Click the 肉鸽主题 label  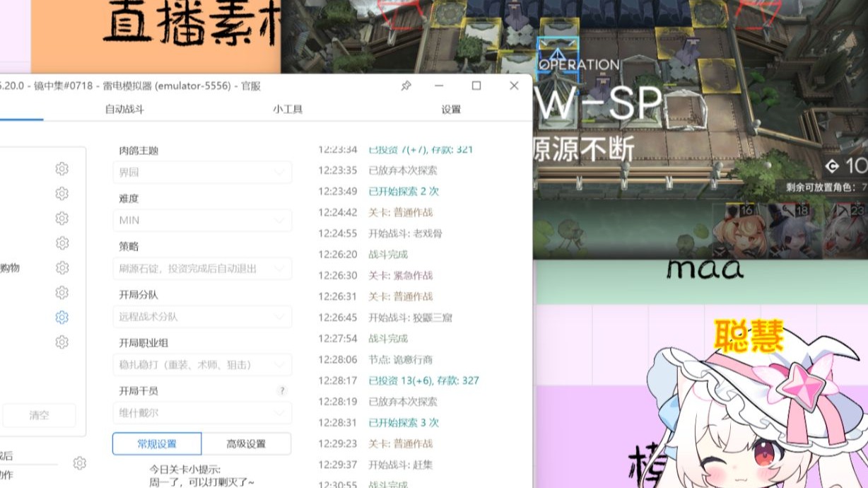pyautogui.click(x=139, y=151)
